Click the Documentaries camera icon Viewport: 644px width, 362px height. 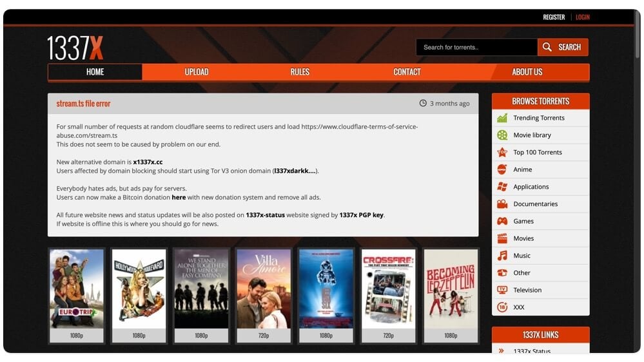(502, 204)
